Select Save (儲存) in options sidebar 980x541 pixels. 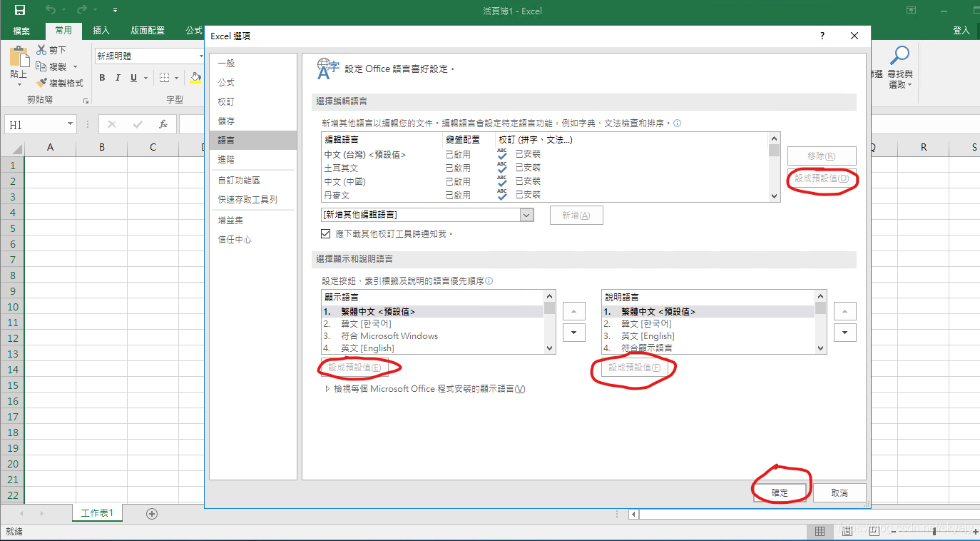click(252, 121)
